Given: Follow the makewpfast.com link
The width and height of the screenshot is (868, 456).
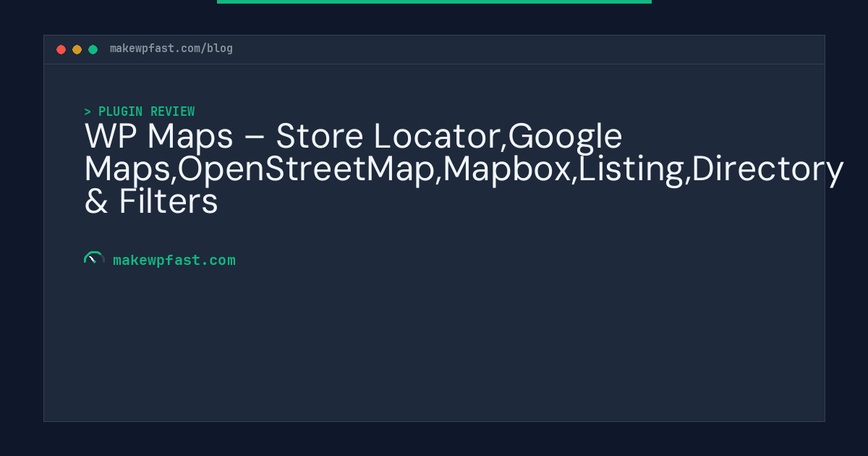Looking at the screenshot, I should 174,261.
